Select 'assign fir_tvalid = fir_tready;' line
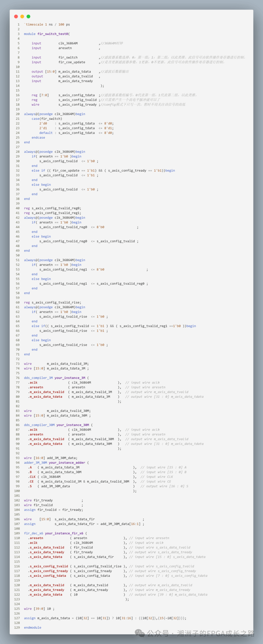263x644 pixels. [53, 510]
